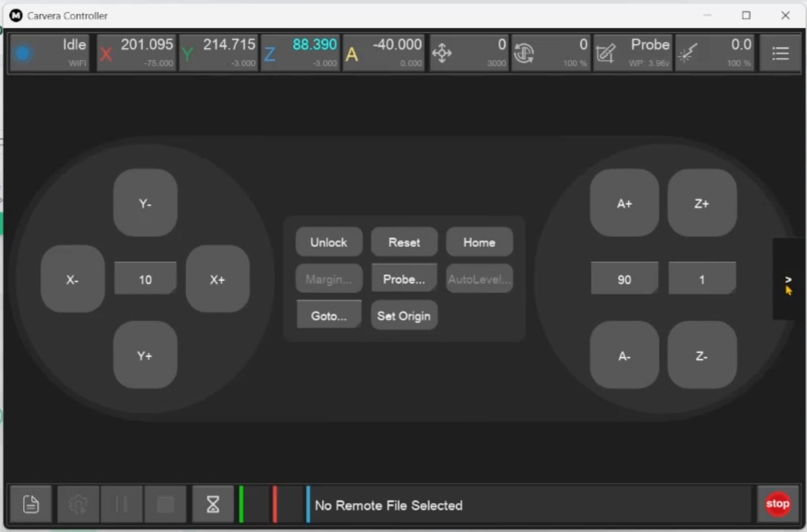The height and width of the screenshot is (532, 807).
Task: Click the Carvera Controller app logo
Action: click(x=15, y=15)
